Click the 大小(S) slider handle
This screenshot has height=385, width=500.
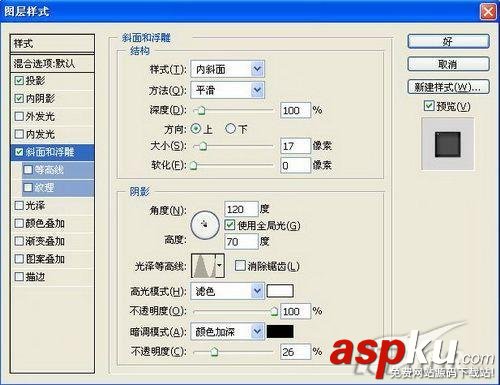tap(203, 146)
